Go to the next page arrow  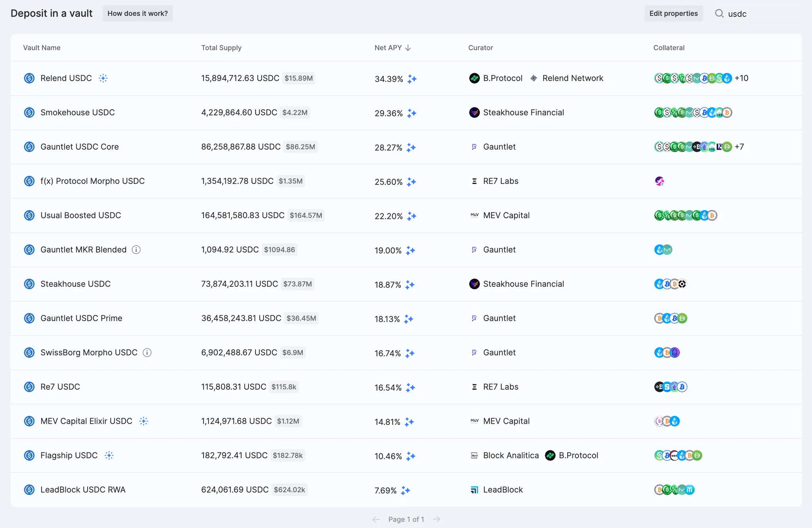[x=437, y=519]
